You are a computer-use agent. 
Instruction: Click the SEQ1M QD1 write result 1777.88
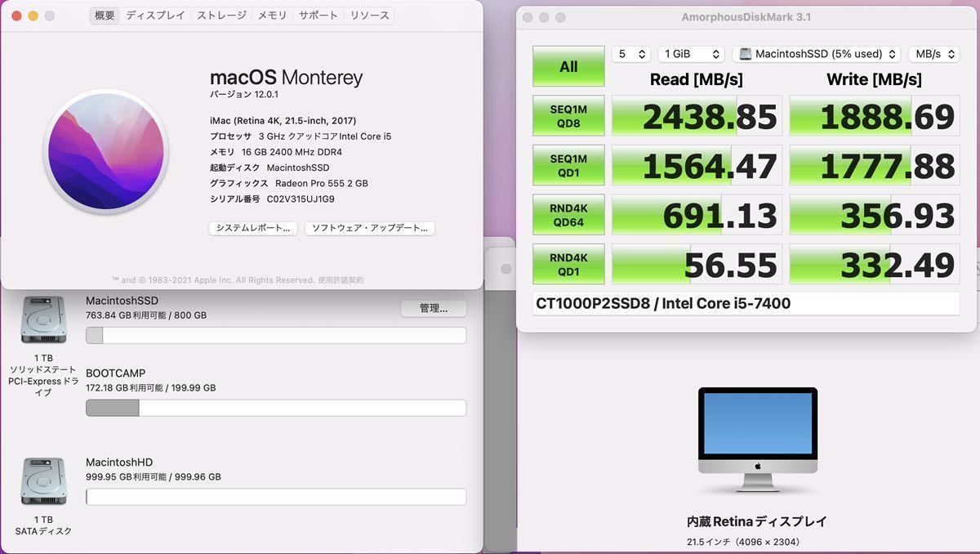point(875,166)
